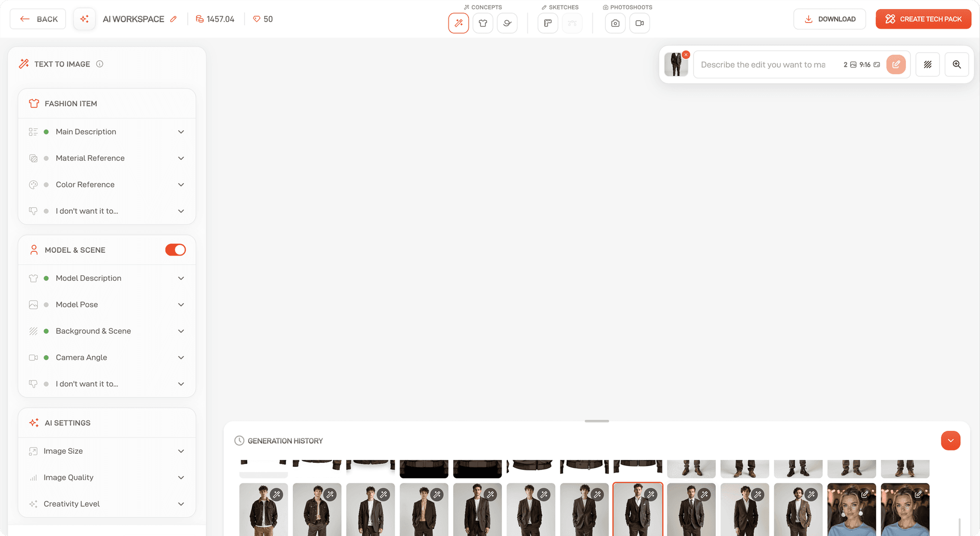Screen dimensions: 980x536
Task: Change image count via the 2 images icon
Action: click(850, 65)
